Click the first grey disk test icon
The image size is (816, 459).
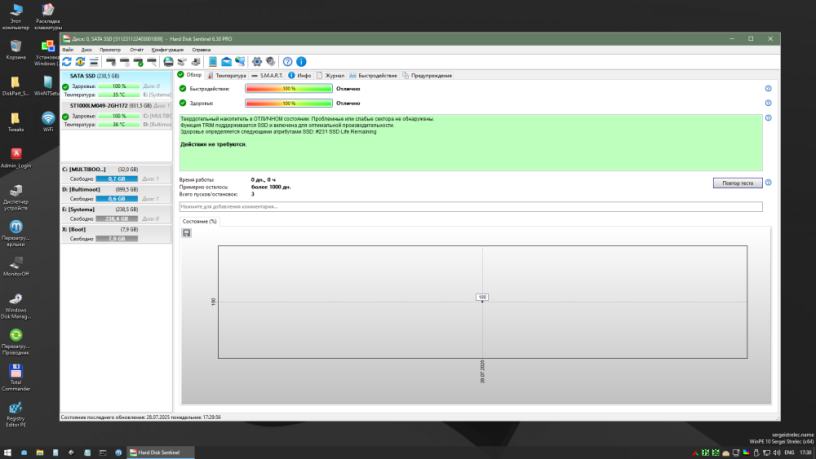pyautogui.click(x=111, y=62)
